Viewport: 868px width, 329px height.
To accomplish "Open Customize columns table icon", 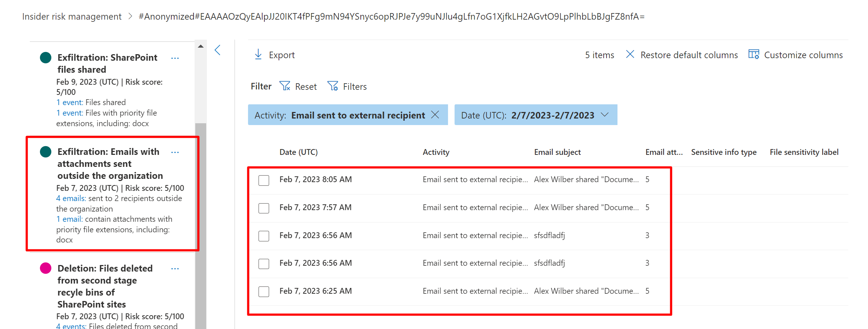I will 753,55.
